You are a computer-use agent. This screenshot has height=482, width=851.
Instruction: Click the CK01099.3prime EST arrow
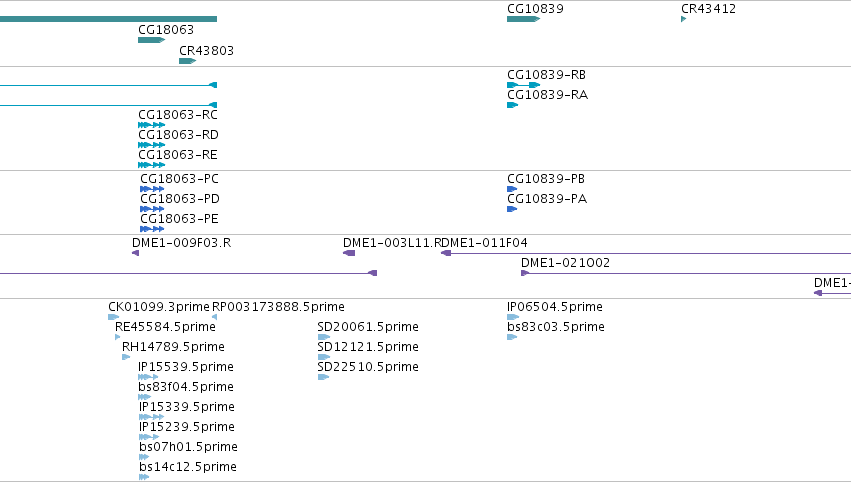point(113,317)
